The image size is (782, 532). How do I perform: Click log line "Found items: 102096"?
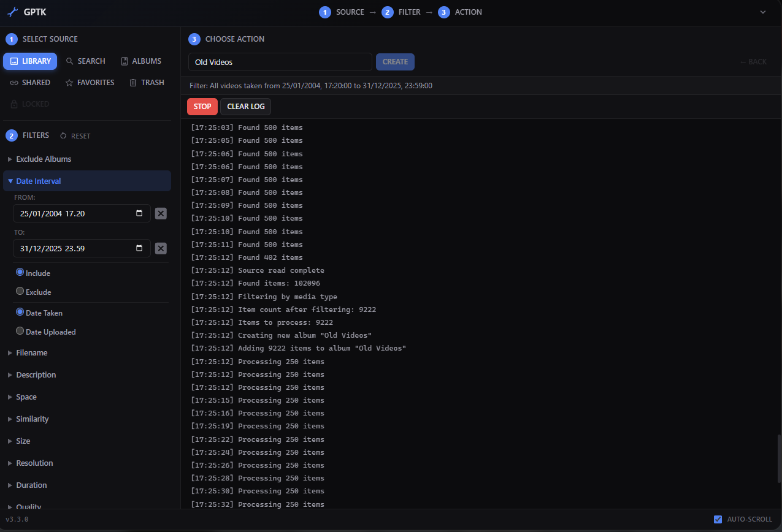255,283
